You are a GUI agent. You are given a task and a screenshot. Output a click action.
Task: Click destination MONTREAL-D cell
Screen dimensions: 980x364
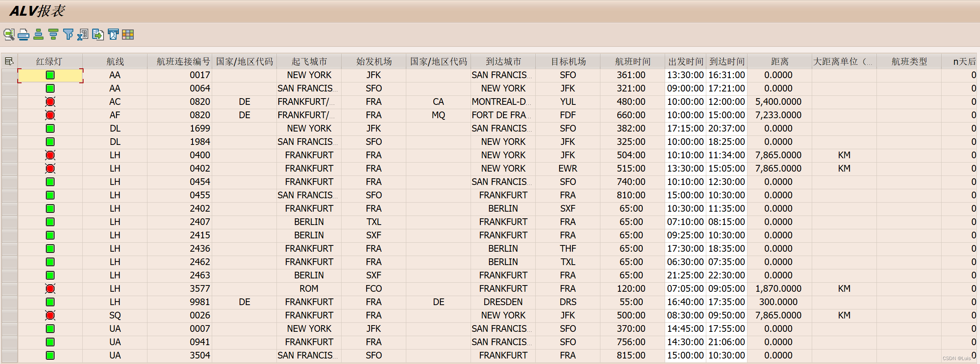tap(503, 102)
